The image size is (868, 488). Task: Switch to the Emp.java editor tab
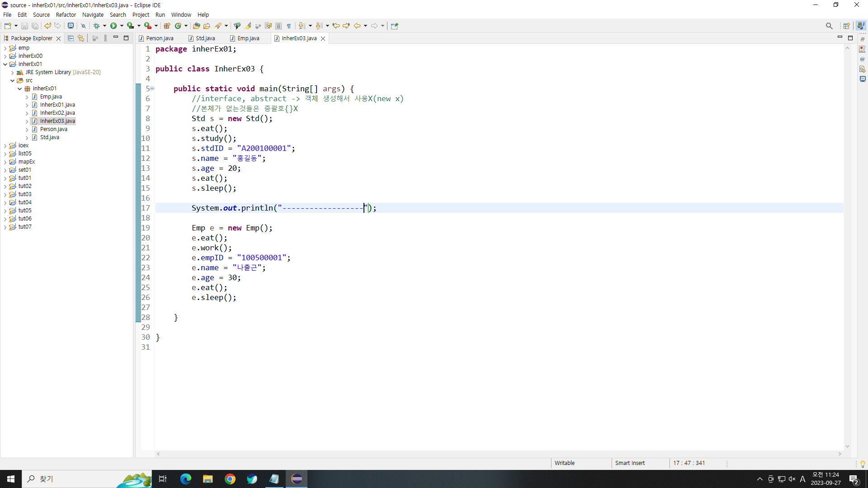tap(248, 38)
